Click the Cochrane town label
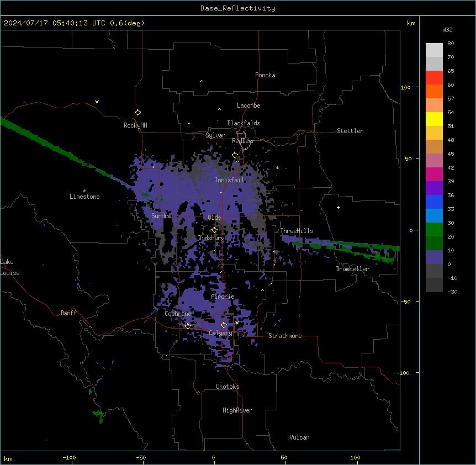This screenshot has width=476, height=465. click(178, 314)
